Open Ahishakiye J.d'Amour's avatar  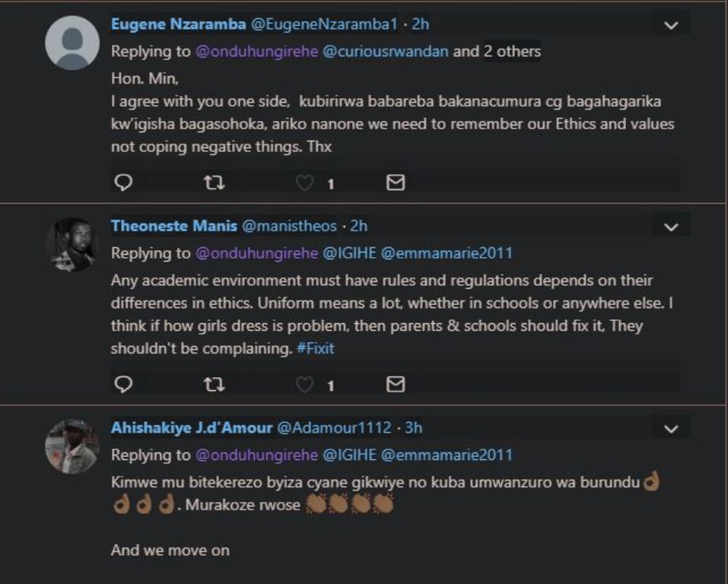tap(72, 446)
